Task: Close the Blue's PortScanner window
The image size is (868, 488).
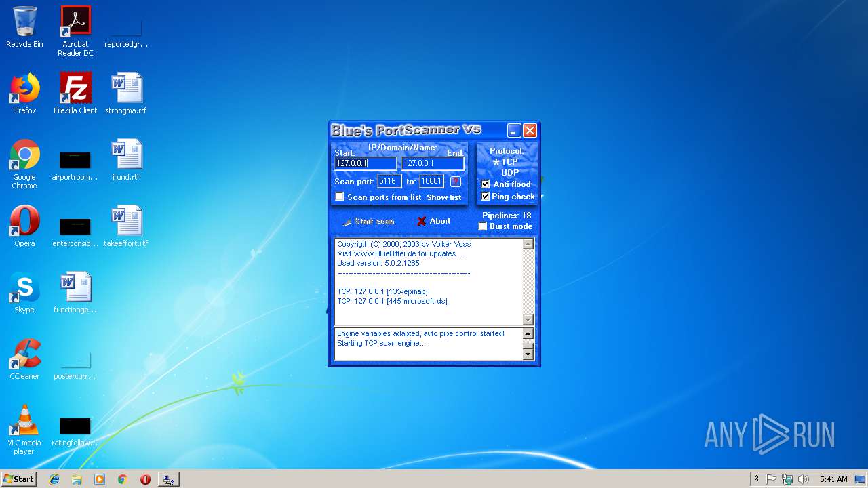Action: [x=530, y=131]
